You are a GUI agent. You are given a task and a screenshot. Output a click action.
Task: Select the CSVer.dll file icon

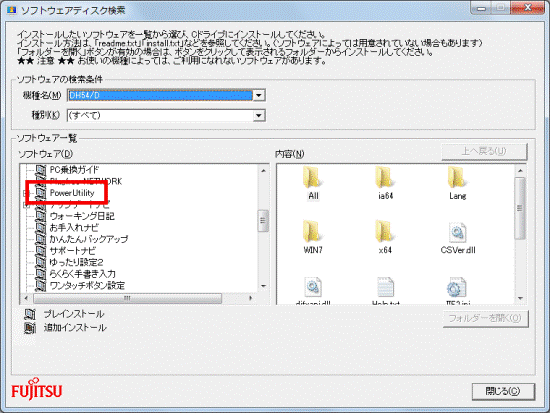pos(457,232)
